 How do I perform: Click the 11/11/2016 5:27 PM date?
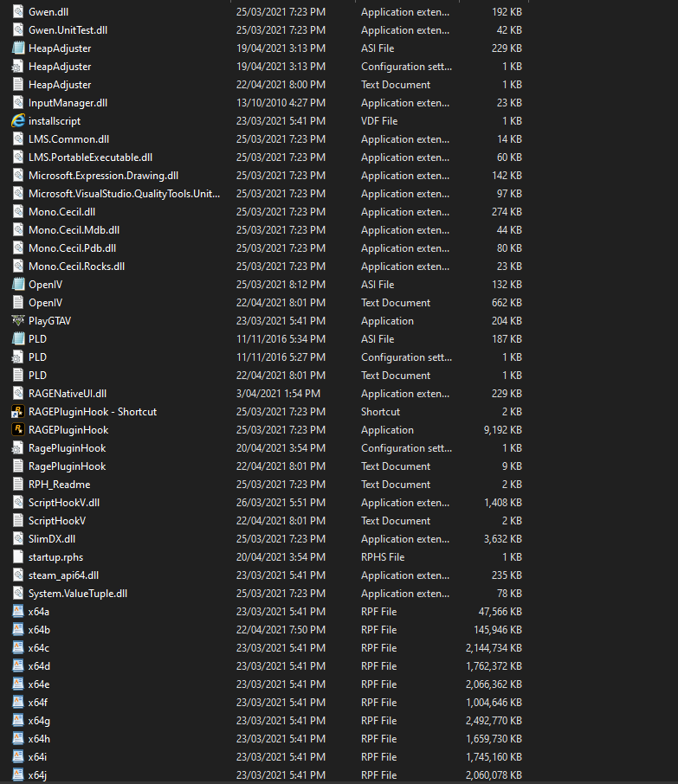[x=281, y=357]
